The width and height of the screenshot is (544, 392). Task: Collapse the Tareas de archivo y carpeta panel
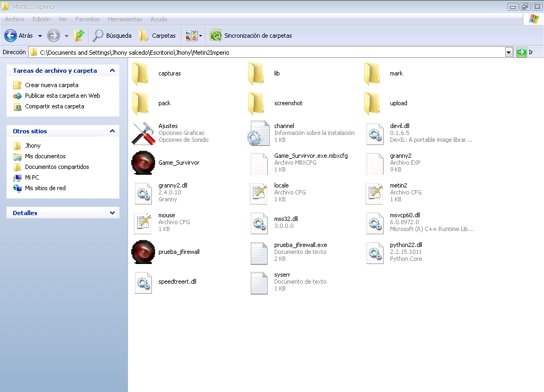tap(112, 71)
